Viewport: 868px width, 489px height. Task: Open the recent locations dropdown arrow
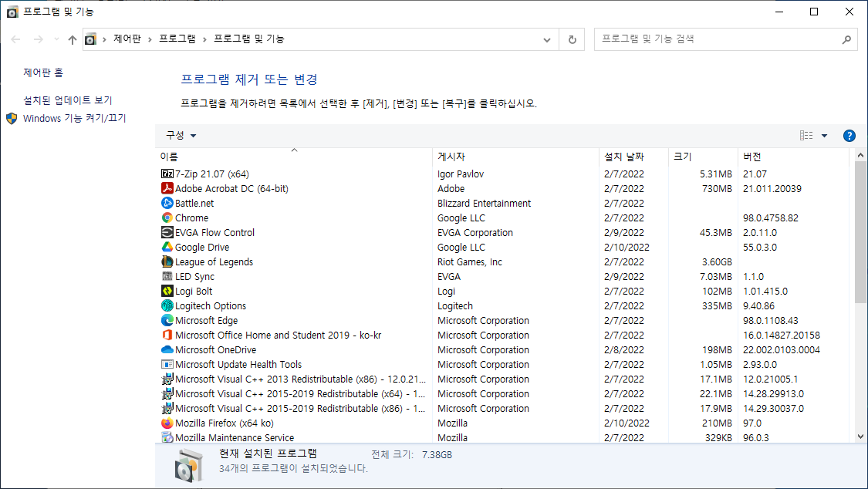tap(56, 39)
